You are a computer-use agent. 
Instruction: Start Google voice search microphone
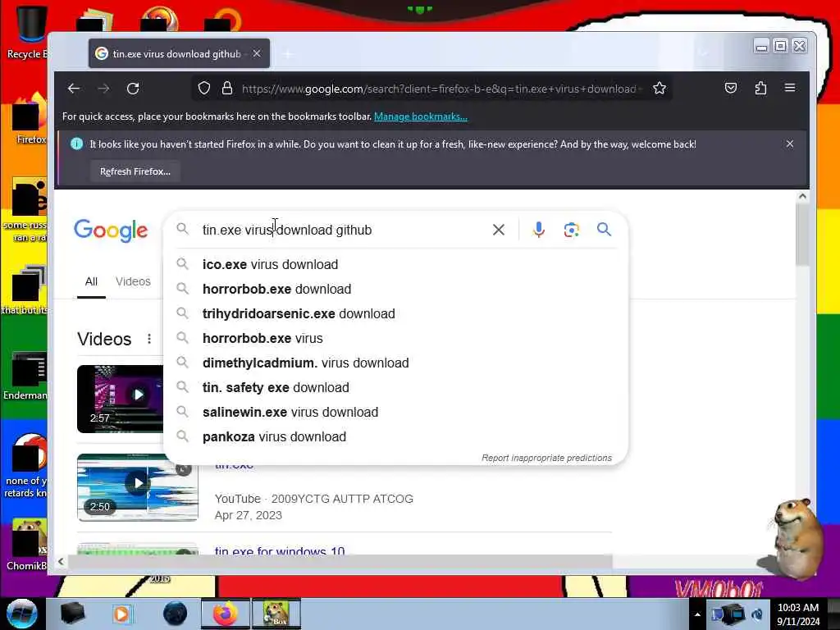pos(538,230)
